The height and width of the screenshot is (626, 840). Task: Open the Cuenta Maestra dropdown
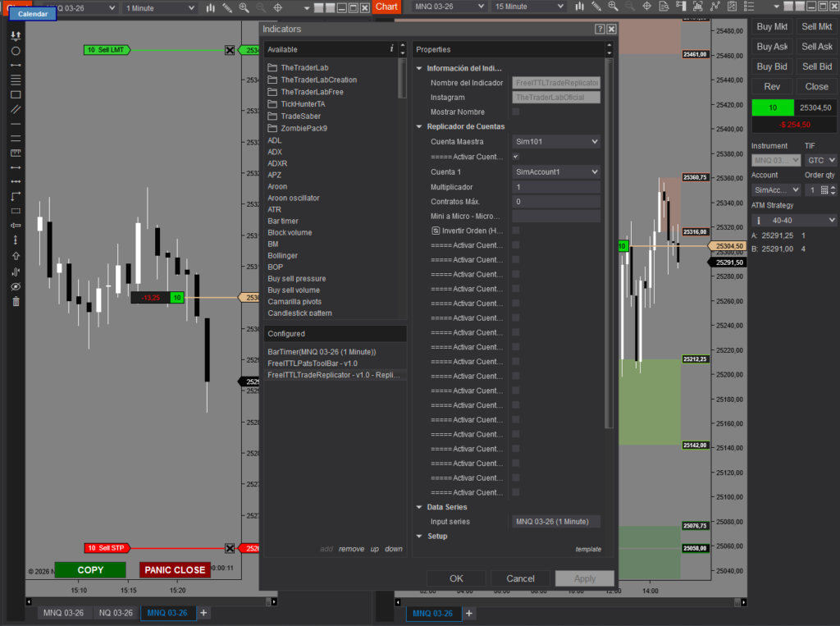pyautogui.click(x=556, y=142)
